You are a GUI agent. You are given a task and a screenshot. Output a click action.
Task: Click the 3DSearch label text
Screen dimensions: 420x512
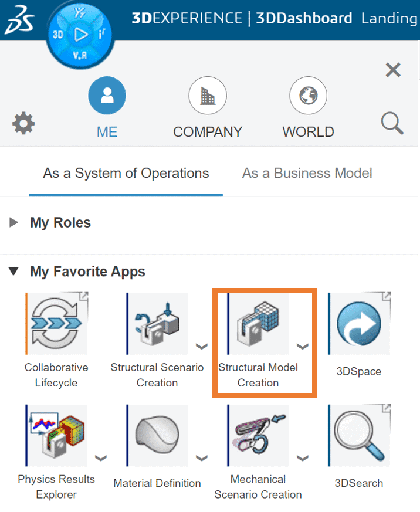point(359,483)
